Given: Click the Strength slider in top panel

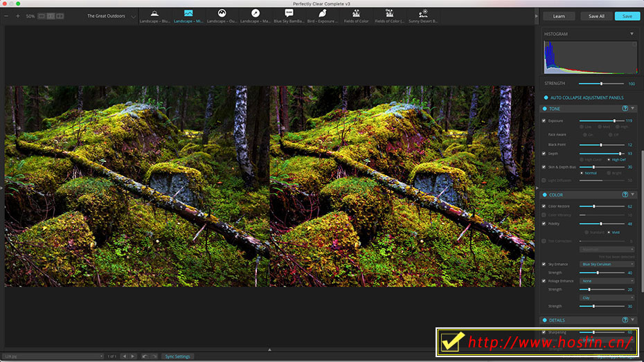Looking at the screenshot, I should click(x=601, y=84).
